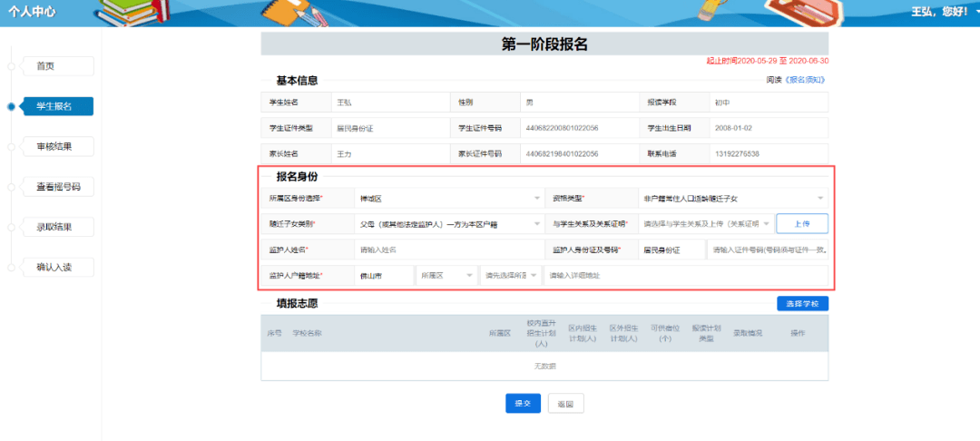Submit the form with 提交 button
Screen dimensions: 980x441
523,404
